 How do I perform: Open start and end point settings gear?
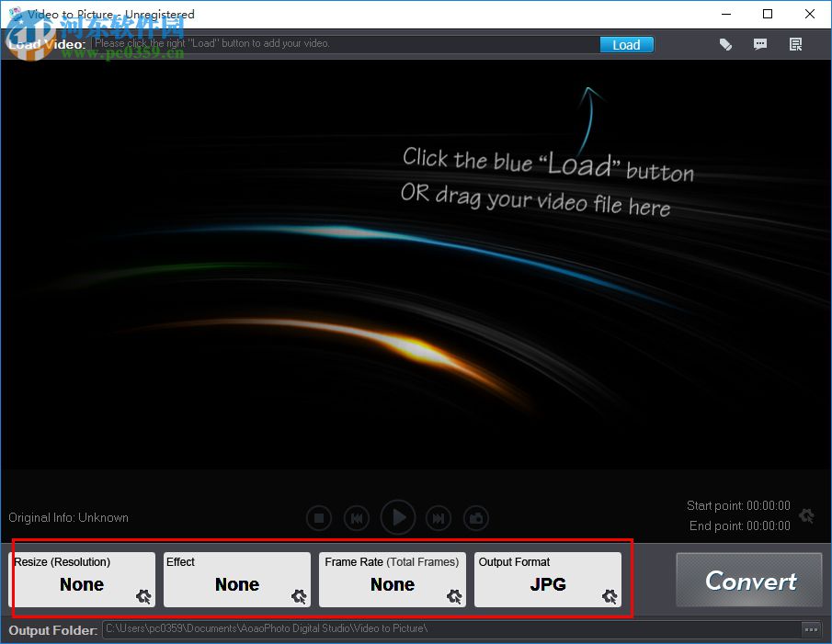[x=806, y=515]
